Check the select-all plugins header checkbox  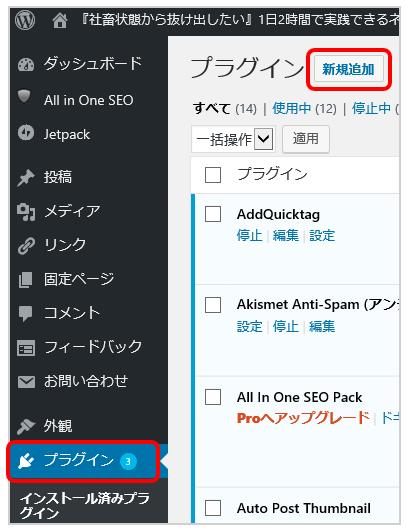[x=213, y=175]
